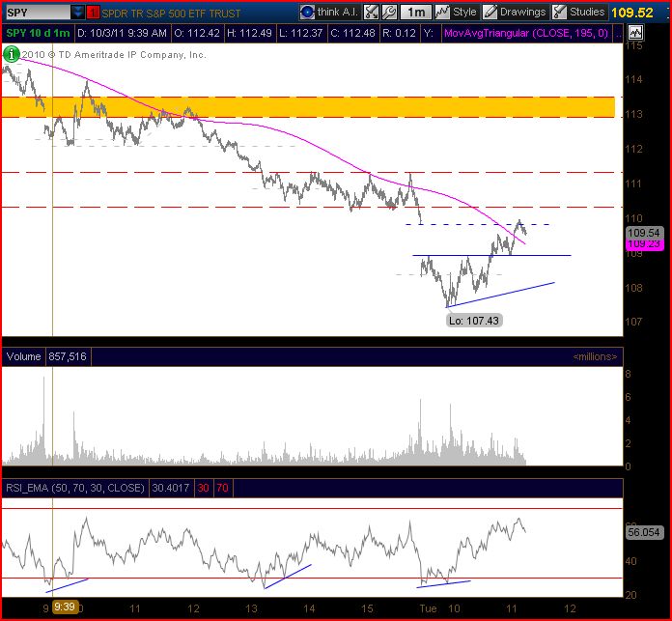Image resolution: width=672 pixels, height=621 pixels.
Task: Click the O: 112.42 open value
Action: coord(197,33)
